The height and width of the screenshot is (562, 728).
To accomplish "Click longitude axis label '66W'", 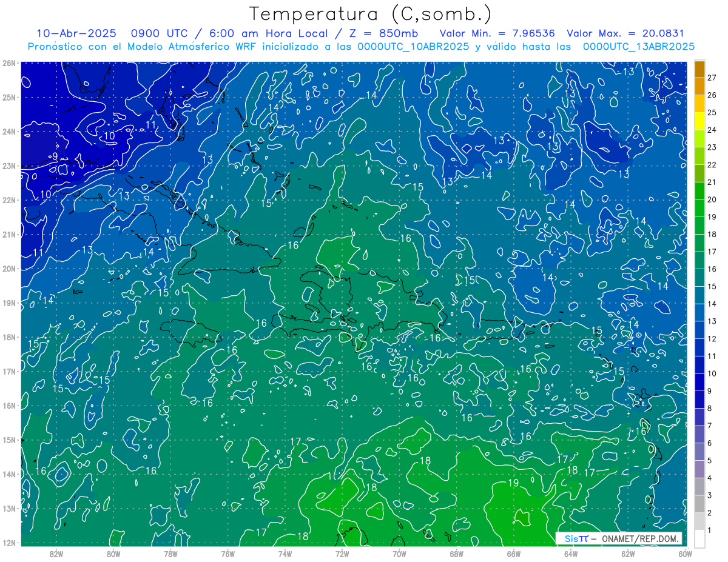I will click(513, 554).
